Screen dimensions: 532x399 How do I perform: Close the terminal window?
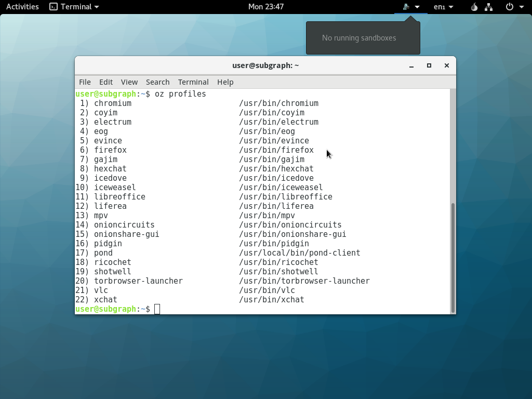(x=446, y=65)
